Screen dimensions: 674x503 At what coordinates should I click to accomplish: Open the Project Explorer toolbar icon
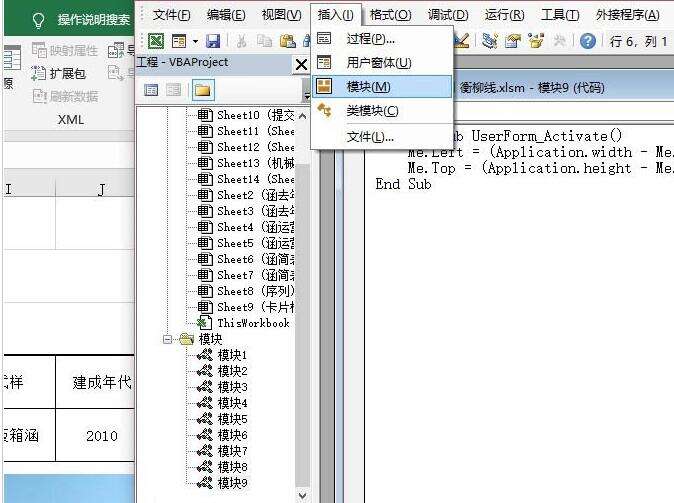(x=489, y=41)
